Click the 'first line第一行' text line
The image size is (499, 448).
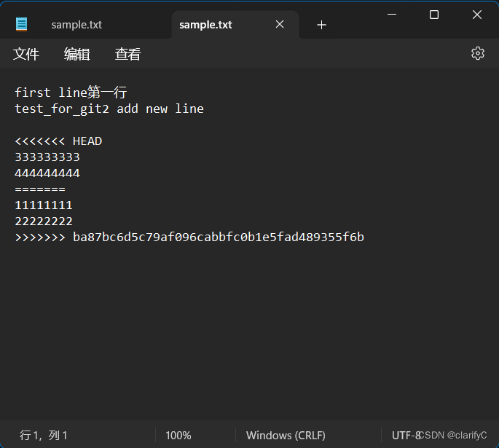click(x=71, y=93)
